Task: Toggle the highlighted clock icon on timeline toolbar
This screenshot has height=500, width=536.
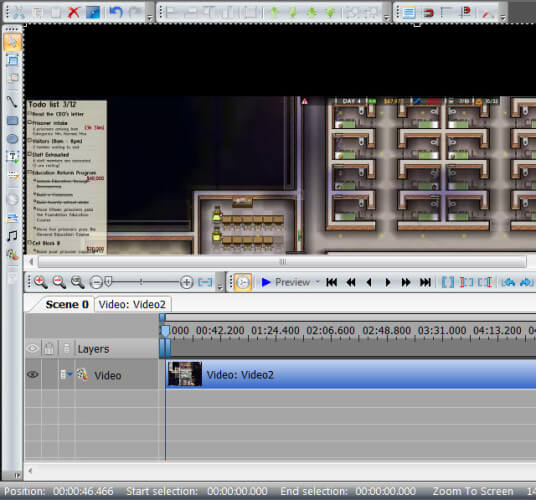Action: [243, 282]
